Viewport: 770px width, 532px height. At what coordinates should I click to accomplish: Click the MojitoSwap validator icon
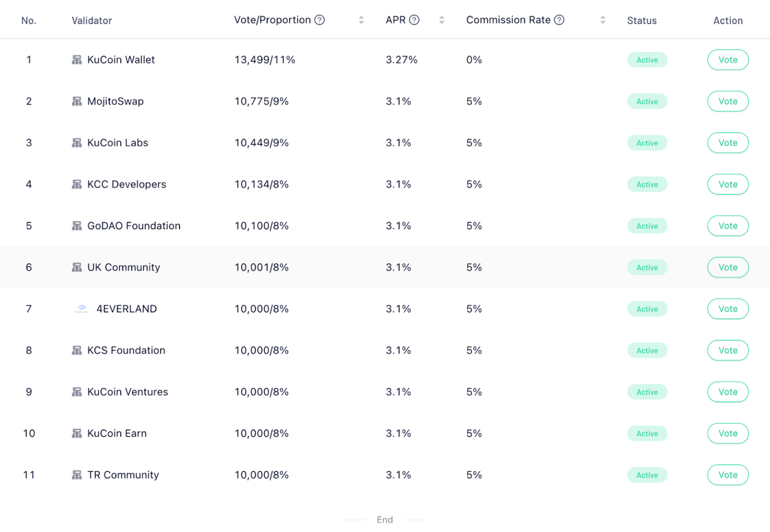[x=77, y=102]
